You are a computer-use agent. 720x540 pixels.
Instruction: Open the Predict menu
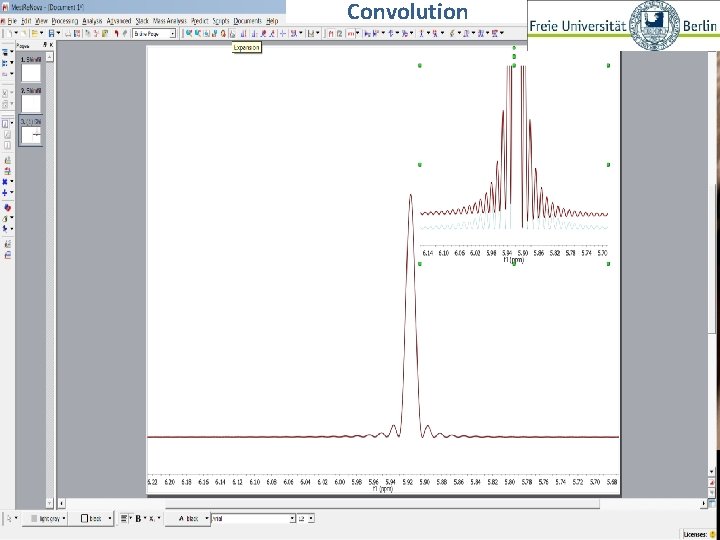pos(200,21)
